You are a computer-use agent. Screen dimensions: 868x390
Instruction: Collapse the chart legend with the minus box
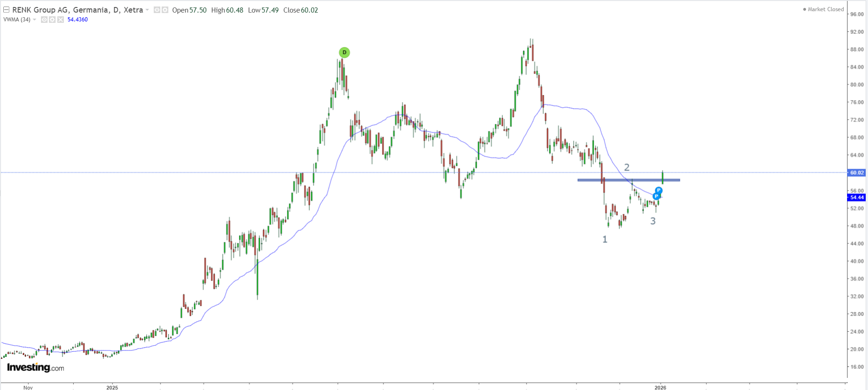click(x=6, y=10)
